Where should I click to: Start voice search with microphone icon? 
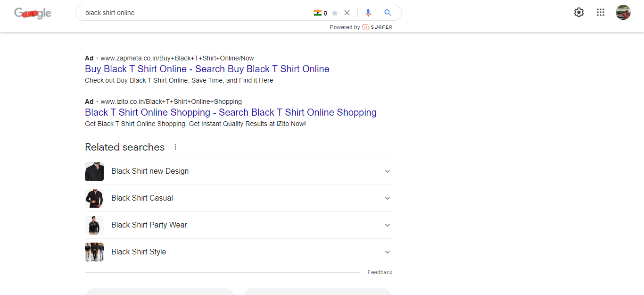coord(368,13)
